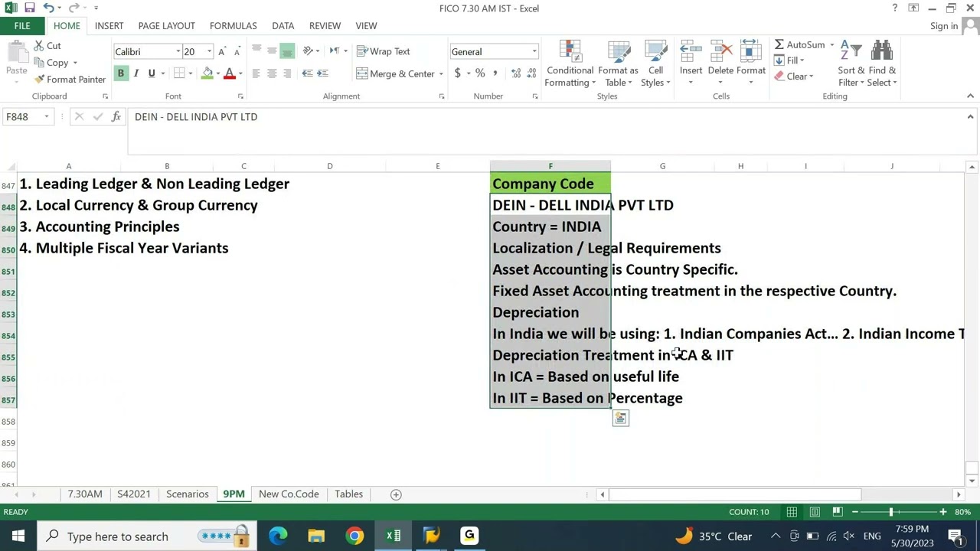
Task: Apply the Borders icon
Action: [178, 73]
